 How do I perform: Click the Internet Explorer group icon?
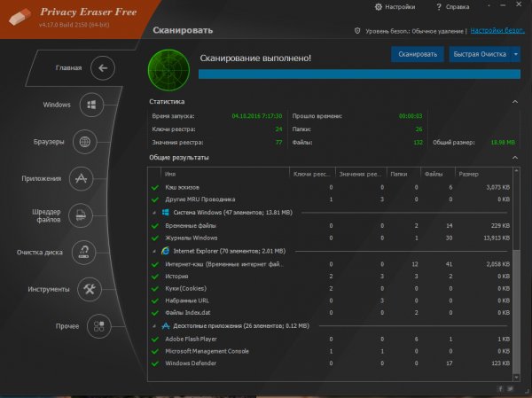(x=166, y=251)
